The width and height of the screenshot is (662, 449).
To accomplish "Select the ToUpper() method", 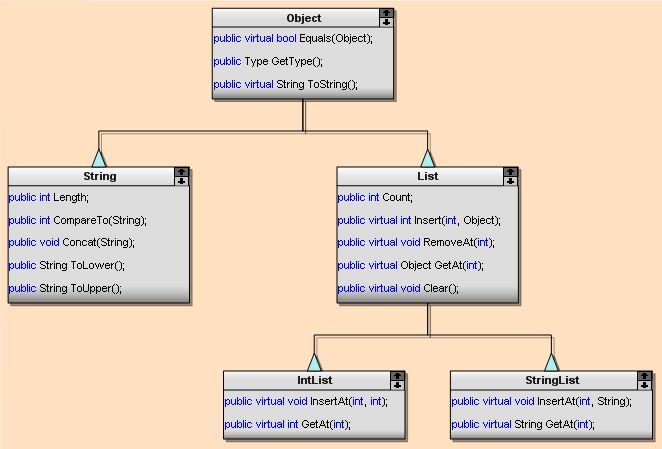I will tap(65, 288).
